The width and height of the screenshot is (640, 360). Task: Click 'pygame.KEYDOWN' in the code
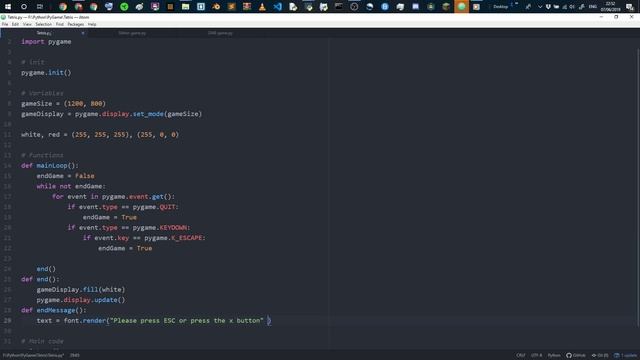(x=161, y=227)
